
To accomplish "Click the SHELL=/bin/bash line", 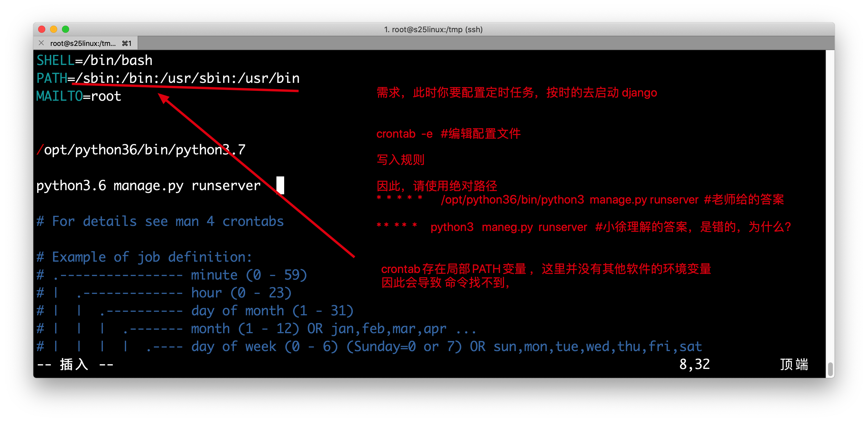I will tap(94, 61).
